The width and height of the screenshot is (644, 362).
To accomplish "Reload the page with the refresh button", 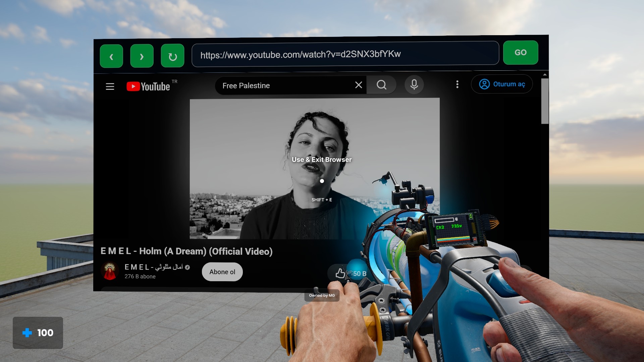I will coord(172,56).
